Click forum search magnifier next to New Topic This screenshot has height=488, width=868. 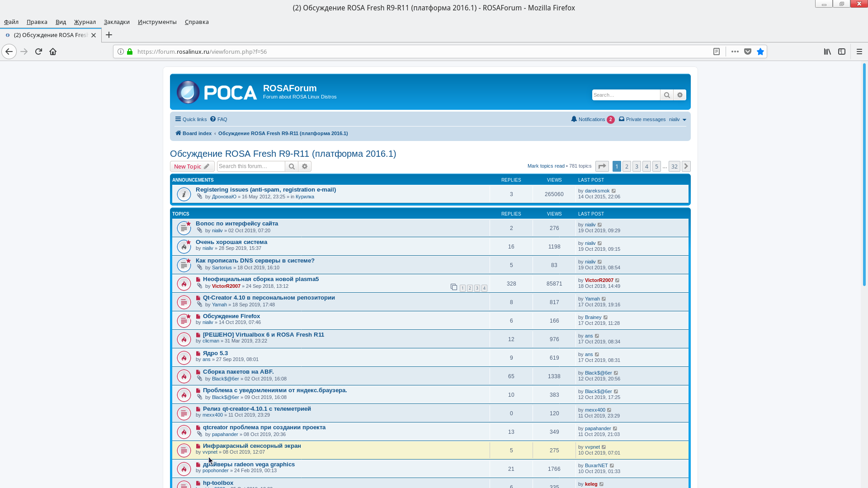point(292,166)
